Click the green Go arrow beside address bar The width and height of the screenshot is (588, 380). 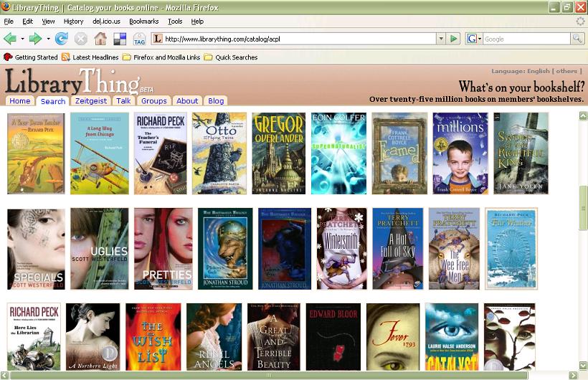click(453, 39)
